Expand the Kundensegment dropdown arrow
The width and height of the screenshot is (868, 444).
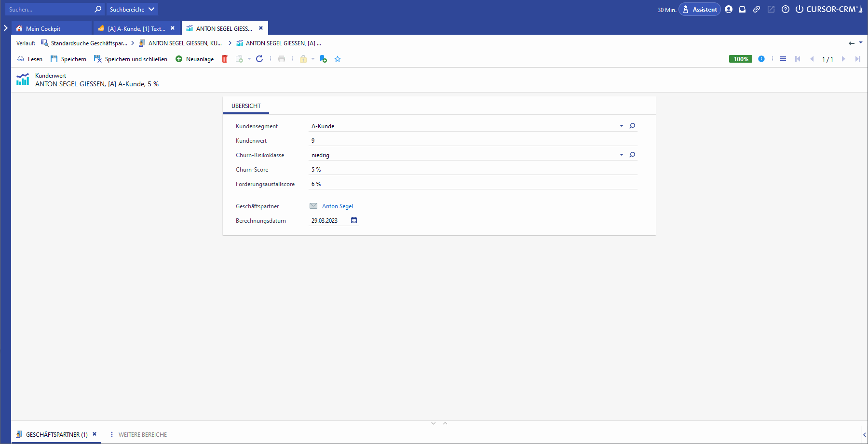point(621,126)
